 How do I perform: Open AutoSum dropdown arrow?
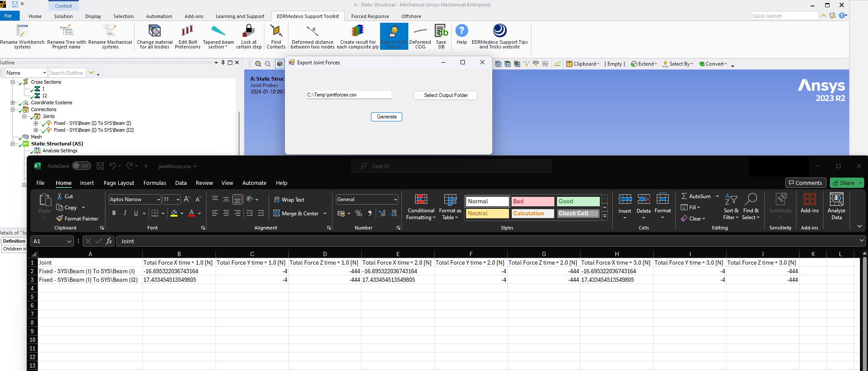tap(717, 196)
